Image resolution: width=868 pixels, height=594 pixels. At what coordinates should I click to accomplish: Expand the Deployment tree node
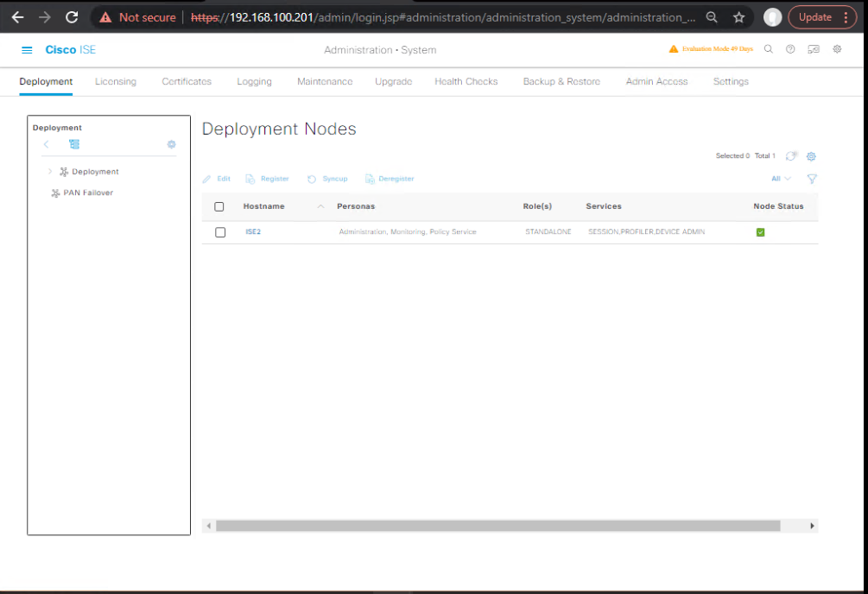[50, 172]
